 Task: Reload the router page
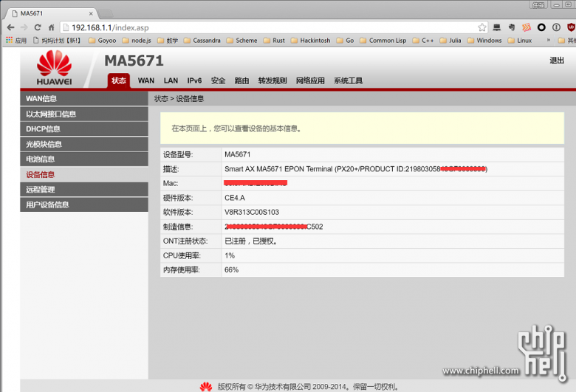tap(38, 27)
